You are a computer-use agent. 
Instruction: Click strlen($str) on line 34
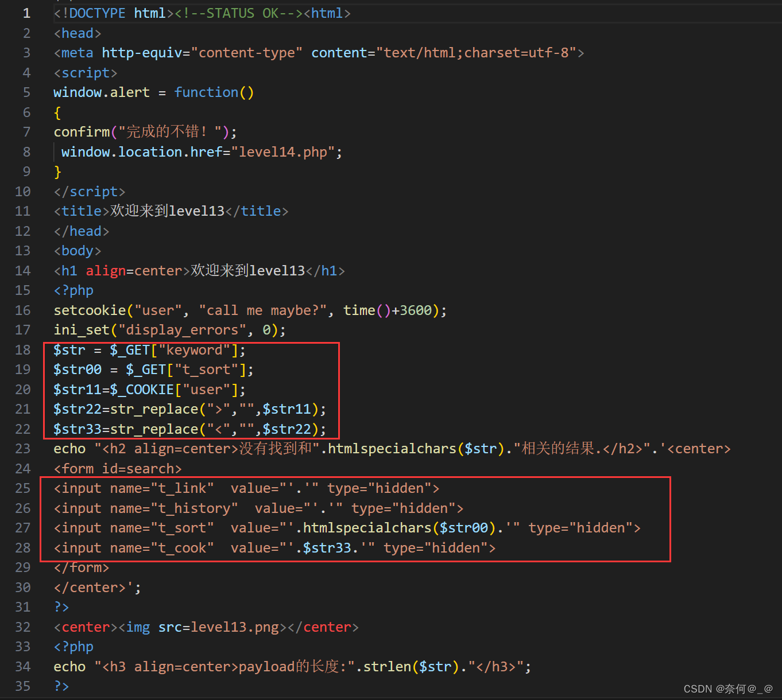point(412,667)
